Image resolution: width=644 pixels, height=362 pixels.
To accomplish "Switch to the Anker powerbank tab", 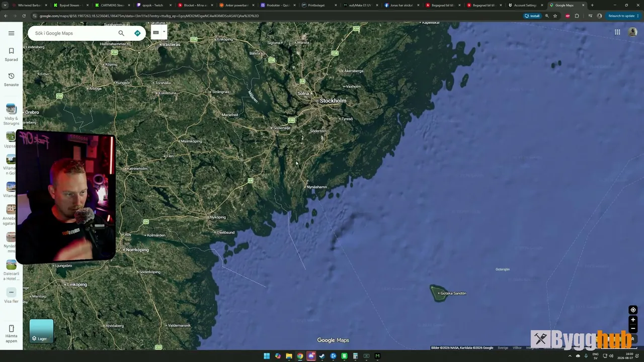I will 236,5.
